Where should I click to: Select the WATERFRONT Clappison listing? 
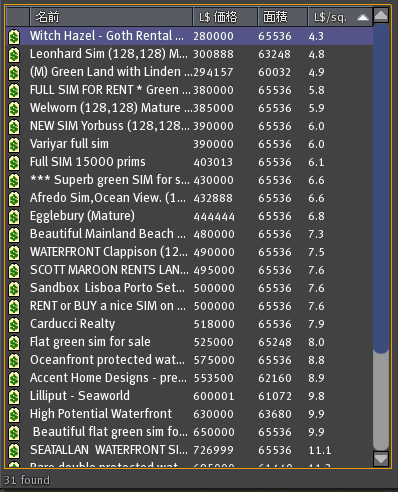[189, 252]
